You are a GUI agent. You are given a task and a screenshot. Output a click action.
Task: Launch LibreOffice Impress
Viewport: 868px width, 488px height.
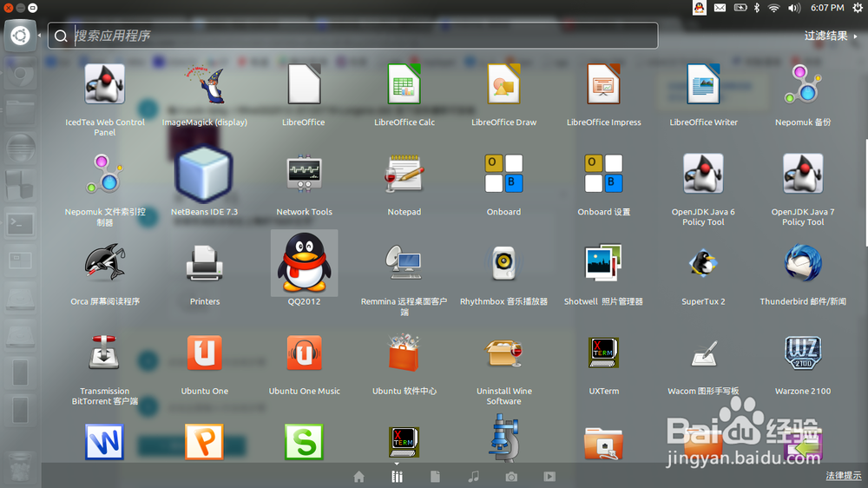coord(603,84)
